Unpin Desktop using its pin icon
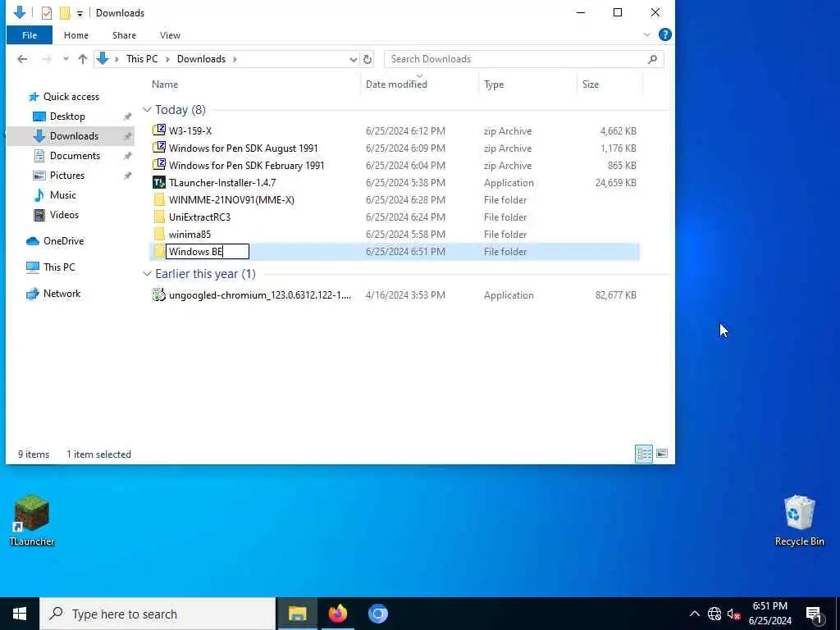 (x=127, y=116)
